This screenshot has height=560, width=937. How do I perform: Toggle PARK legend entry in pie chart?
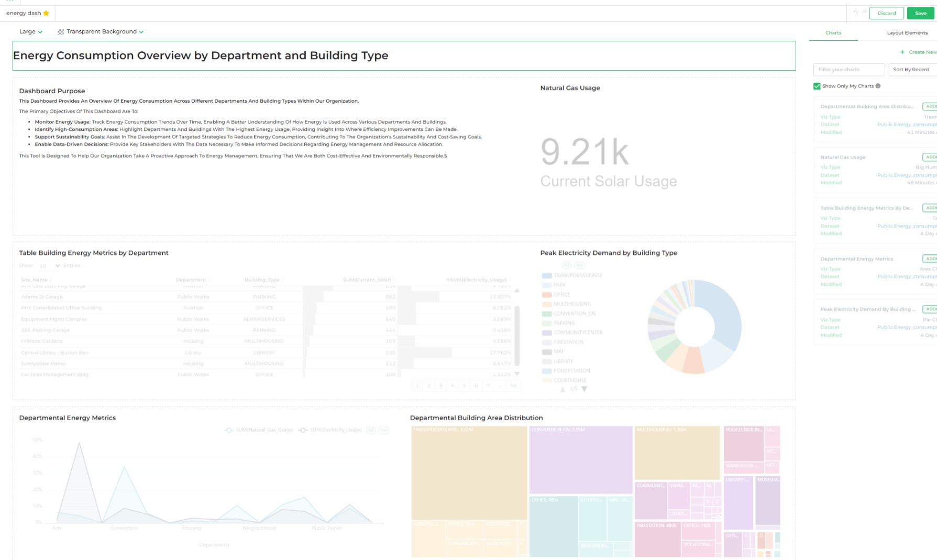click(x=554, y=285)
